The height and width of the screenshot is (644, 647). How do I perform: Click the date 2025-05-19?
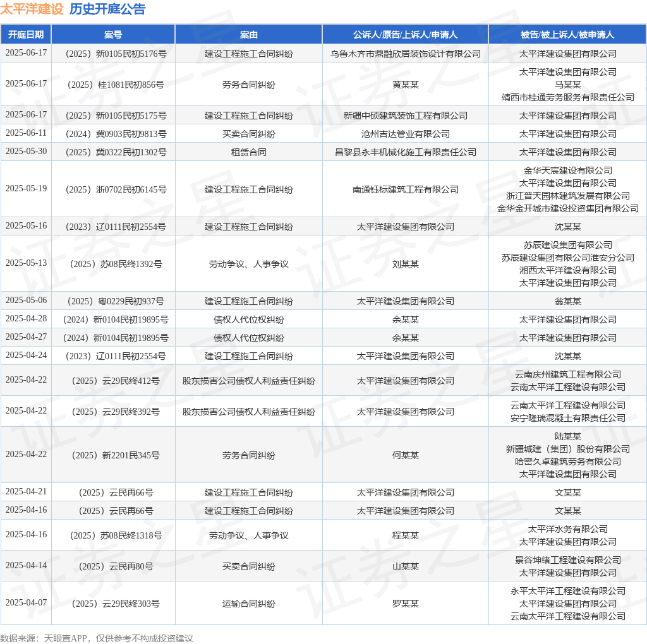[x=26, y=188]
